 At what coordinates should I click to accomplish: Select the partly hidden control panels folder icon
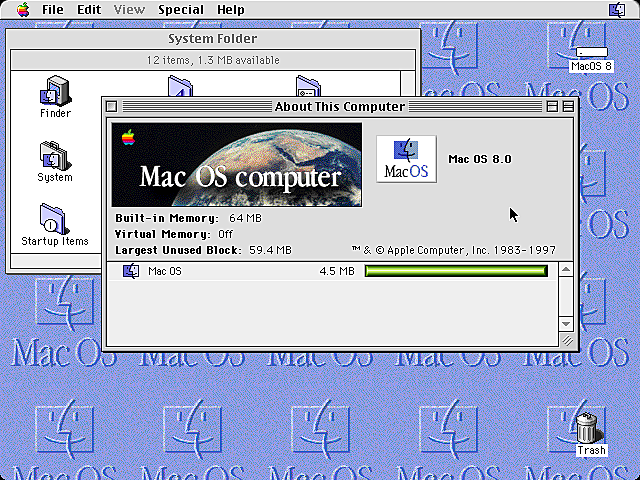tap(308, 85)
